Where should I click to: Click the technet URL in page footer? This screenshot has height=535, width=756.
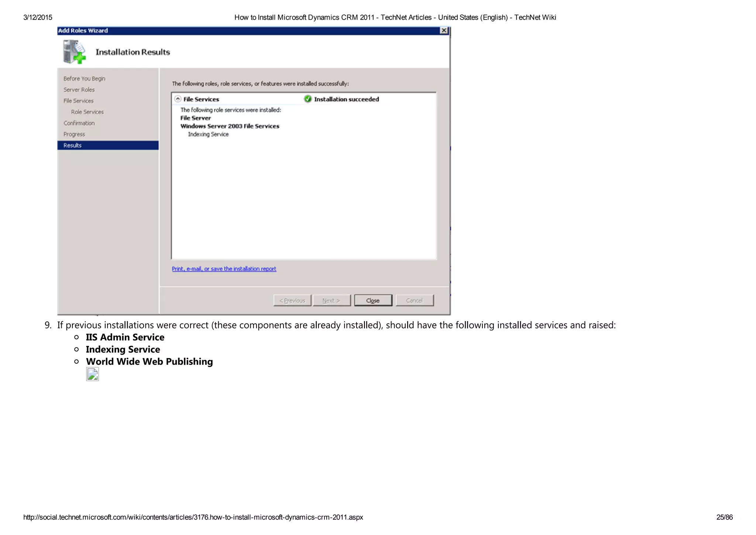[193, 517]
